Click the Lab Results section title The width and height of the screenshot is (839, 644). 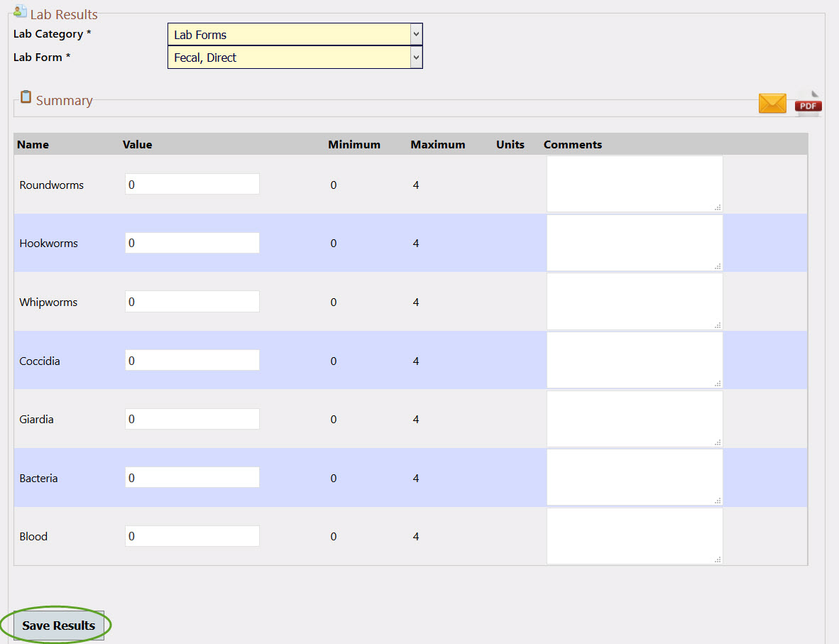point(64,14)
